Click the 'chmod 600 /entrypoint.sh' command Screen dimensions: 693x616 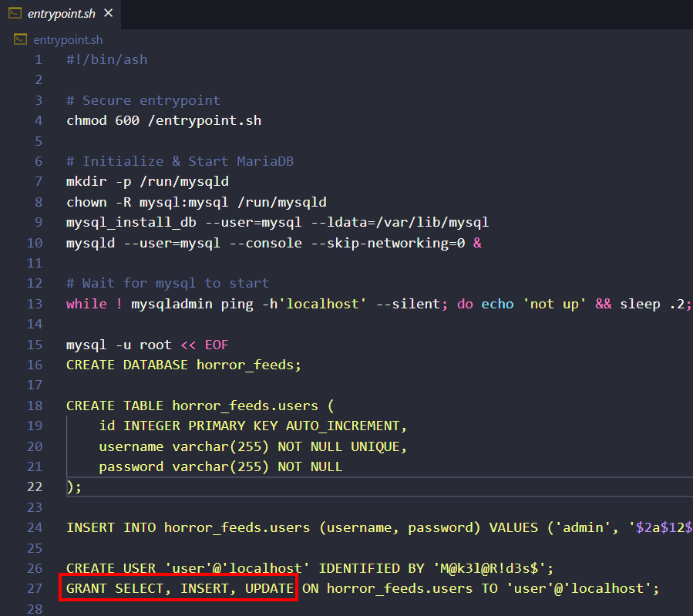pyautogui.click(x=163, y=120)
